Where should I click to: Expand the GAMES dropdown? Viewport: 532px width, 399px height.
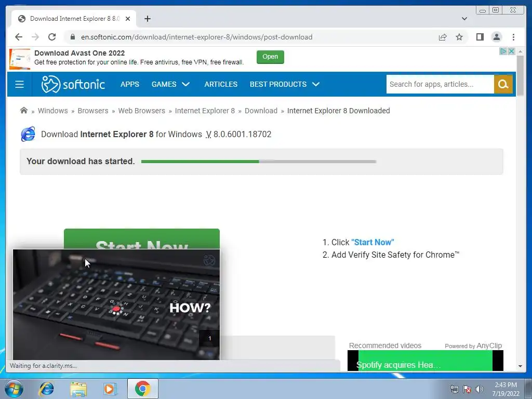click(170, 84)
